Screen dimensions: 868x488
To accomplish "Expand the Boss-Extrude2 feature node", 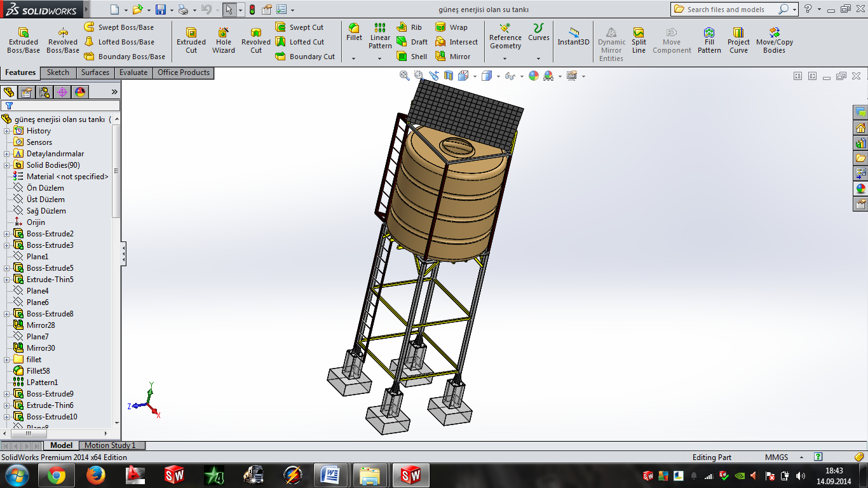I will coord(7,234).
